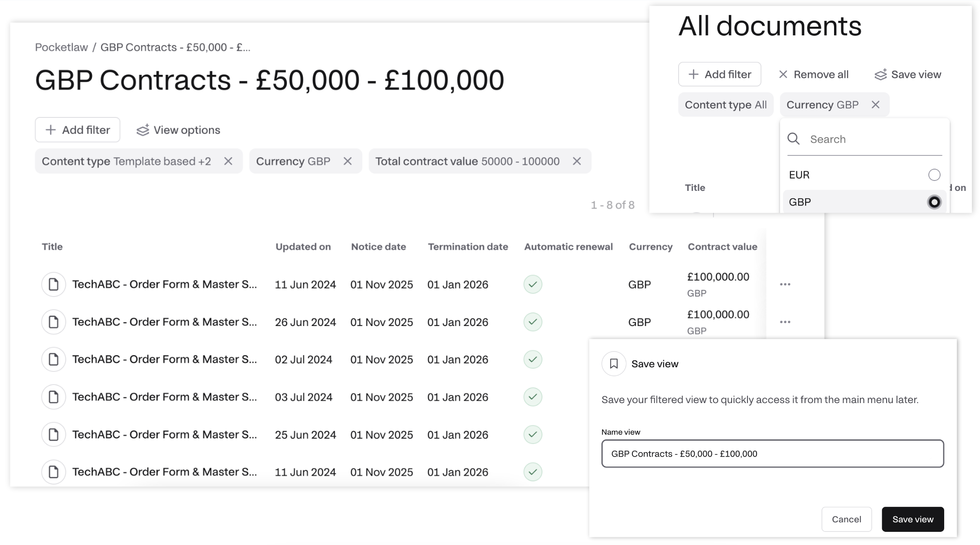Open more options for first TechABC row
This screenshot has width=980, height=545.
(785, 284)
